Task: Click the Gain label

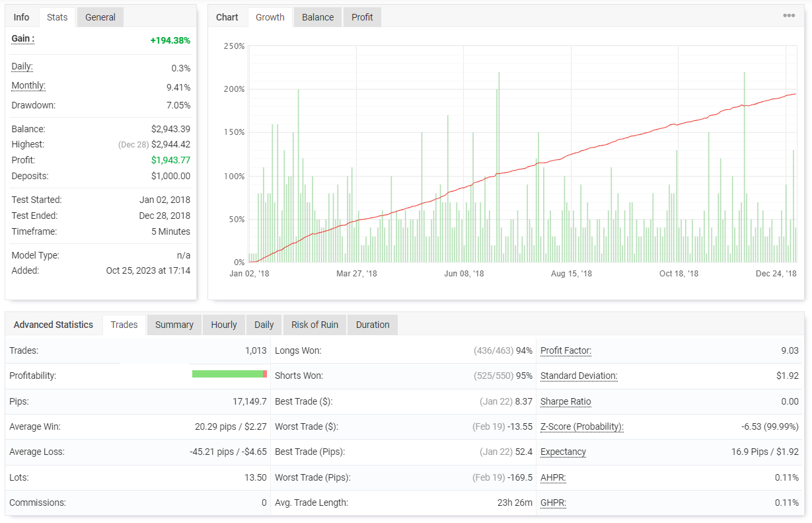Action: point(23,38)
